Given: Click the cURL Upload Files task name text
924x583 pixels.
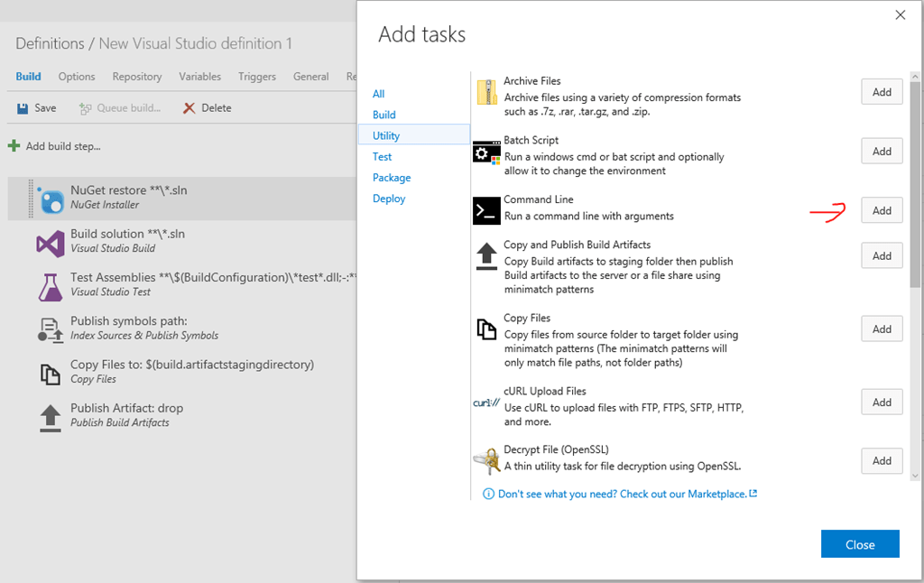Looking at the screenshot, I should tap(545, 391).
